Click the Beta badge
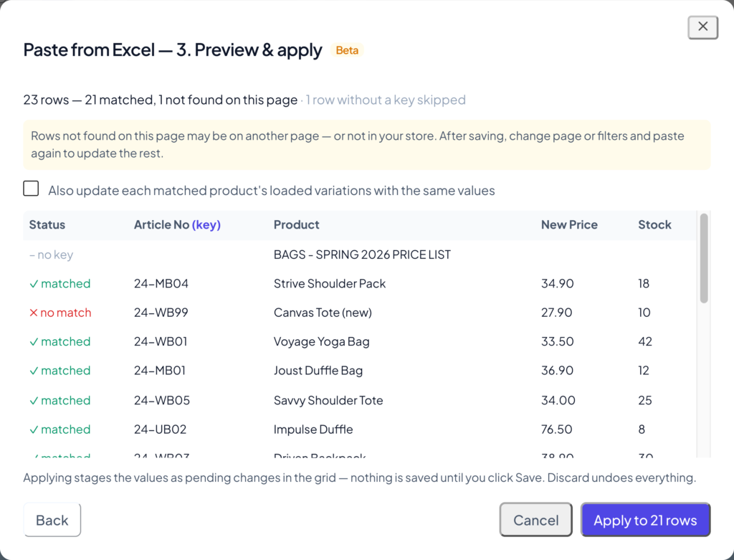 [x=347, y=50]
